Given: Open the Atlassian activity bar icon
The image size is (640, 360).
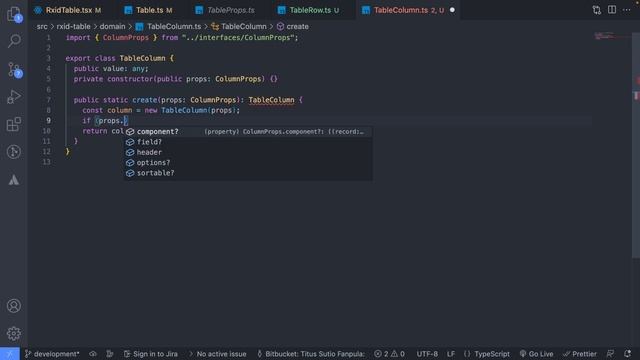Looking at the screenshot, I should [14, 180].
